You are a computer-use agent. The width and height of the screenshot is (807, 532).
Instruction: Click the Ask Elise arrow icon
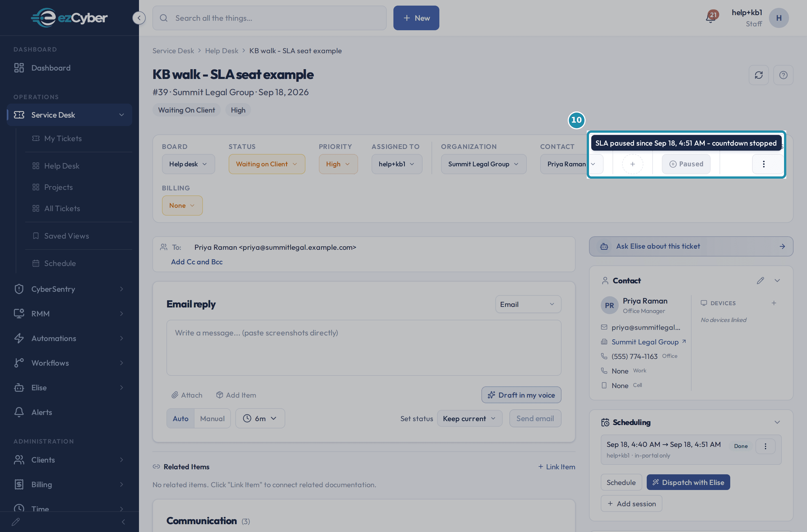[x=782, y=246]
